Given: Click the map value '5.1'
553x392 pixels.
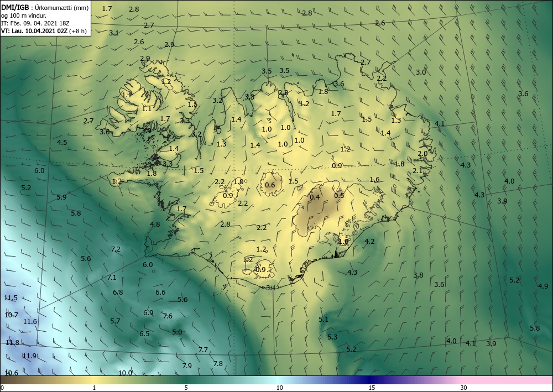Looking at the screenshot, I should click(x=324, y=320).
